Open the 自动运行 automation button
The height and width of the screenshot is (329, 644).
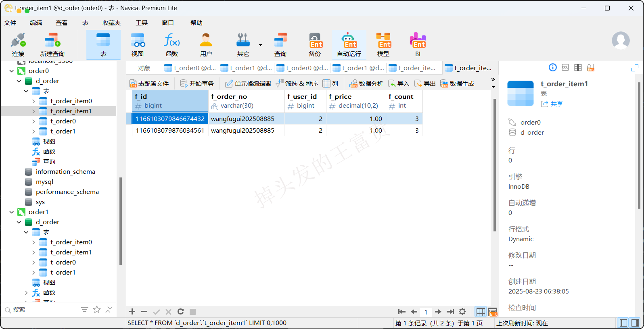(x=349, y=45)
